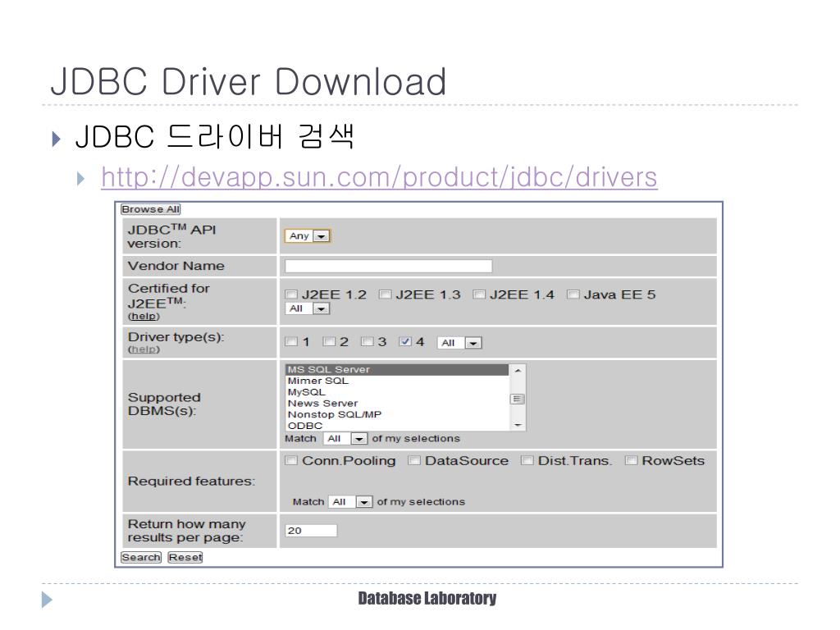Check the J2EE 1.3 checkbox
Image resolution: width=840 pixels, height=630 pixels.
point(385,294)
